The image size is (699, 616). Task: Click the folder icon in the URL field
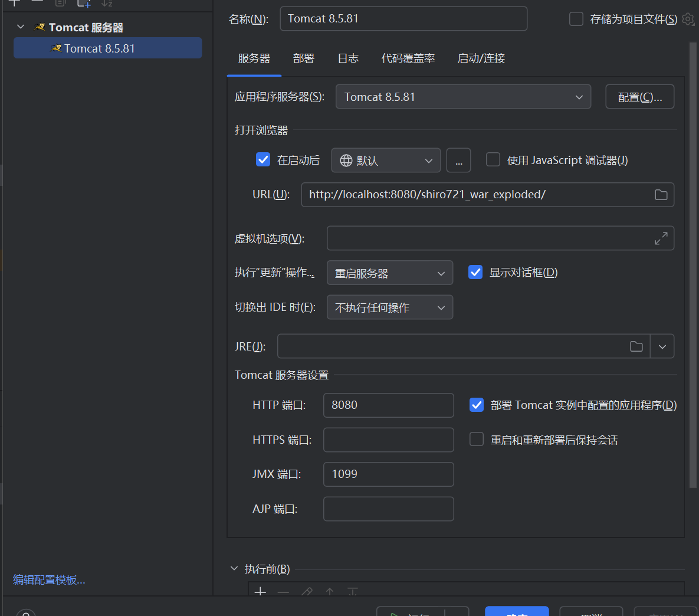[x=661, y=195]
